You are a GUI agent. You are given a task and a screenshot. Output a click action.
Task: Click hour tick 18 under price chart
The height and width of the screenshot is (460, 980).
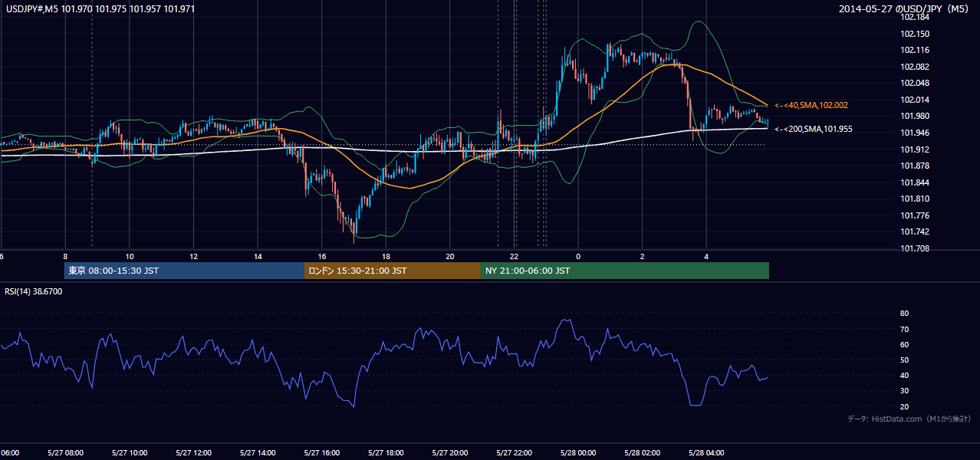[x=386, y=256]
